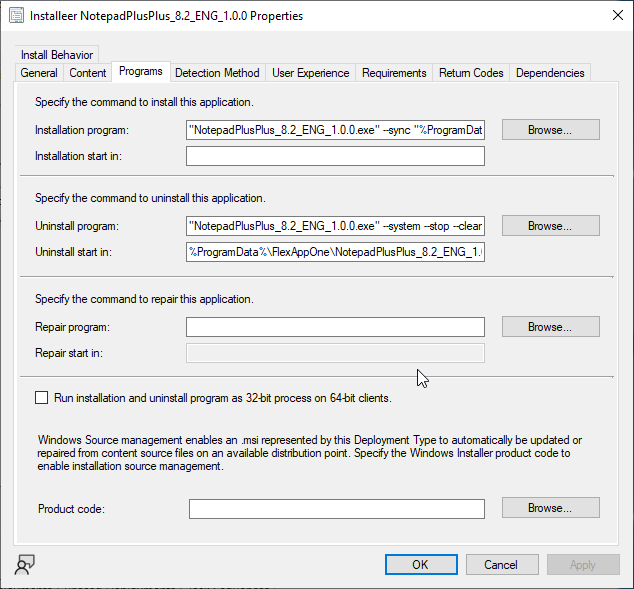Select the Detection Method tab
Image resolution: width=634 pixels, height=589 pixels.
217,73
